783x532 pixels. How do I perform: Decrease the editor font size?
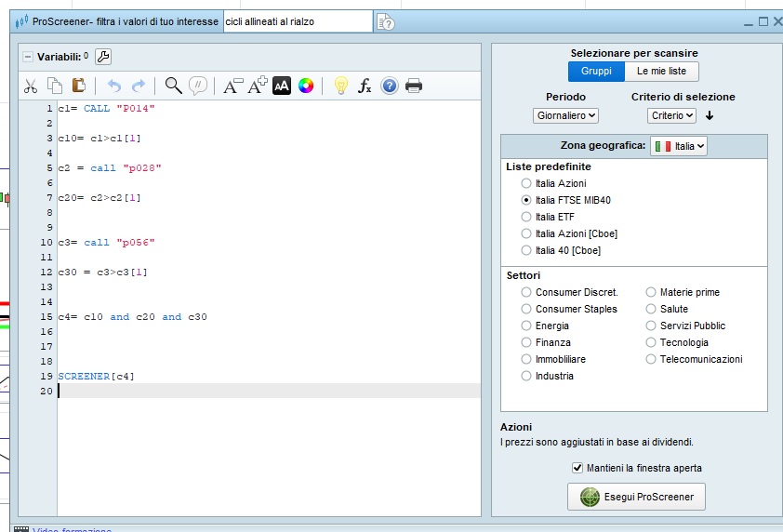click(232, 86)
